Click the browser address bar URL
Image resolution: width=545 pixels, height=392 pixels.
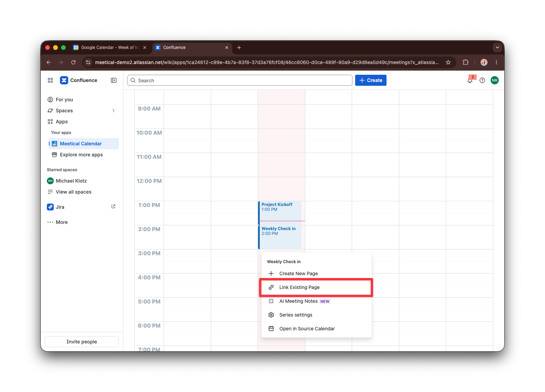tap(267, 62)
